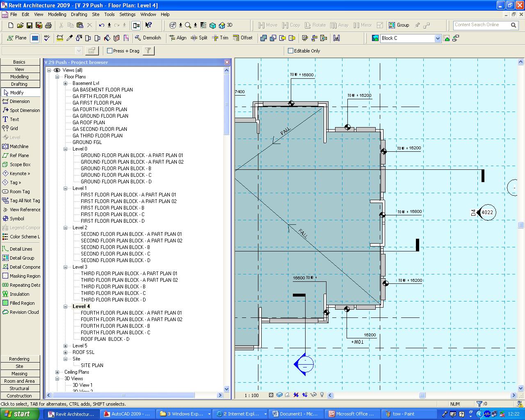Click the Demolish tool
The width and height of the screenshot is (525, 420).
point(148,38)
